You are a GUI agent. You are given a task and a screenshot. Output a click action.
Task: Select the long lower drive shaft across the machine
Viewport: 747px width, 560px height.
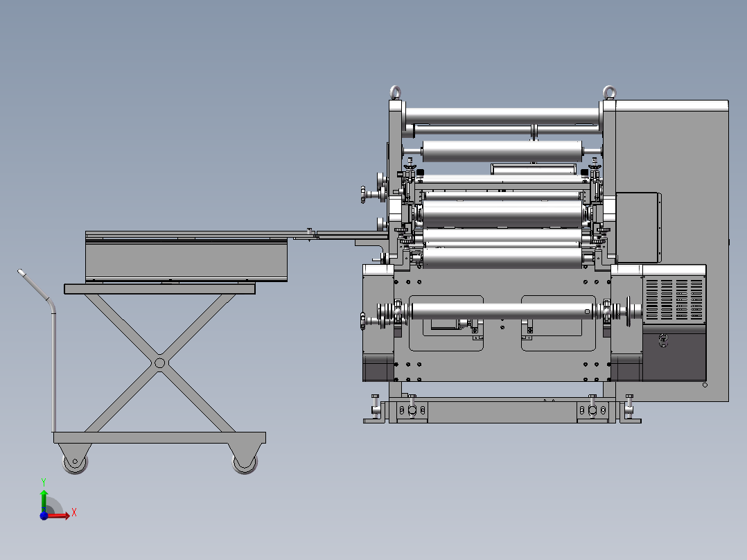point(502,311)
